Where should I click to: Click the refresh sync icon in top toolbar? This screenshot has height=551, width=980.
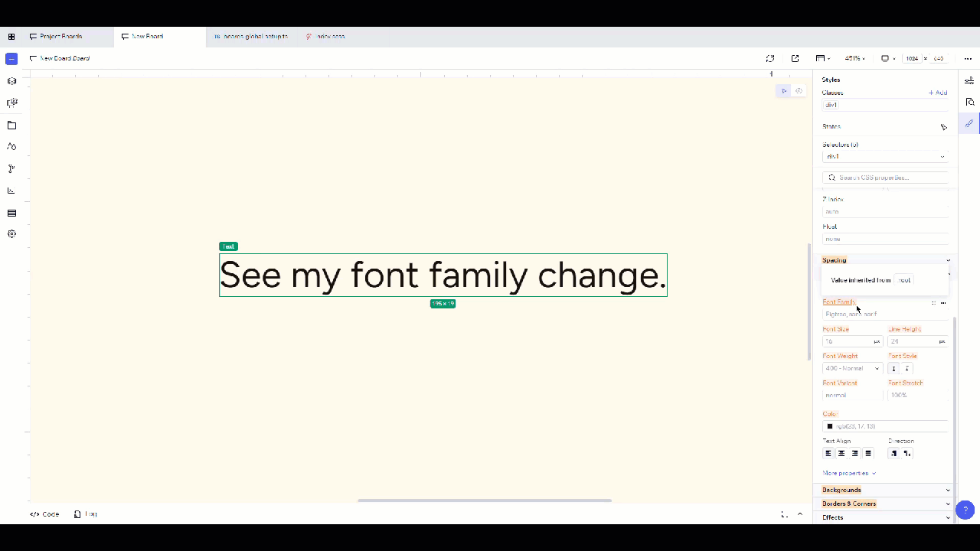[770, 58]
